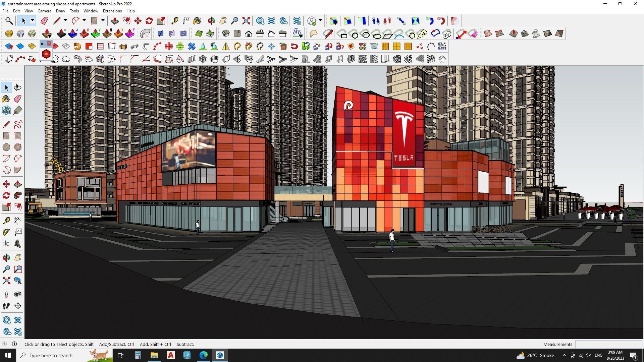Select the Tape Measure tool in top toolbar
644x362 pixels.
[x=174, y=21]
